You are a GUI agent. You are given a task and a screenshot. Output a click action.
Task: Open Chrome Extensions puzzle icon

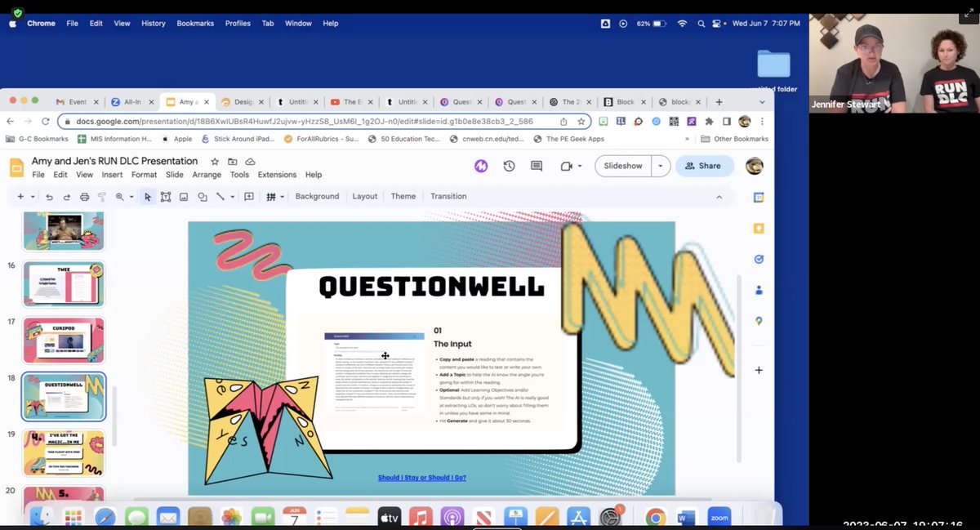point(709,121)
